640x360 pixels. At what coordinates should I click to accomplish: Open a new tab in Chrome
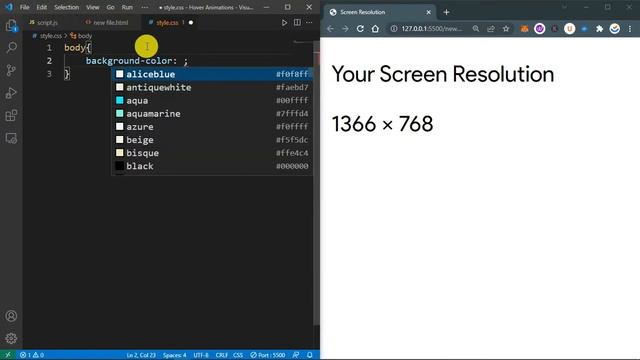(x=446, y=12)
